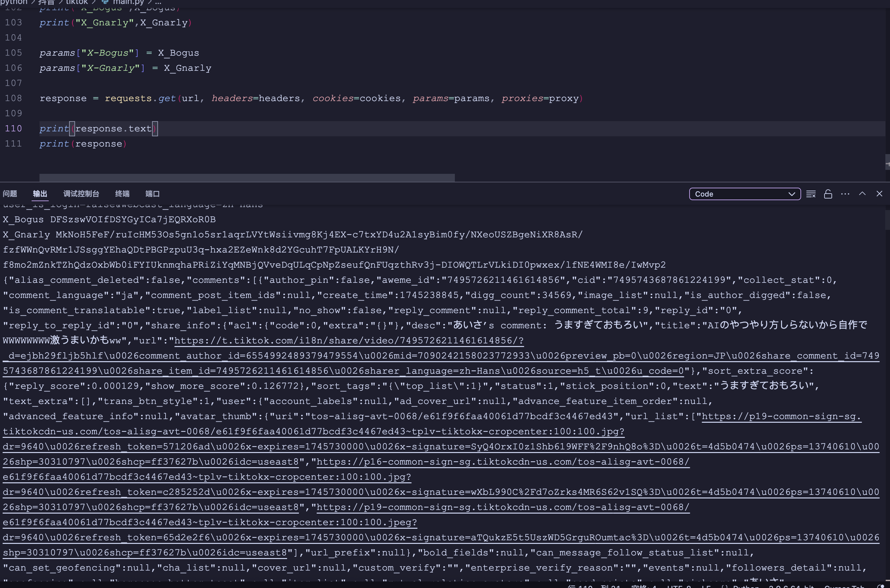This screenshot has height=588, width=890.
Task: Click line number 103 in the gutter
Action: point(13,22)
